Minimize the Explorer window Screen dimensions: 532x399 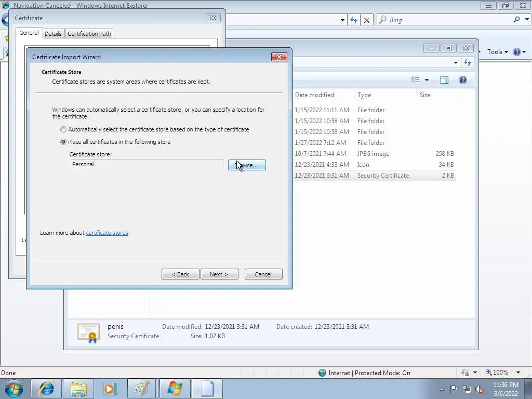[x=431, y=48]
